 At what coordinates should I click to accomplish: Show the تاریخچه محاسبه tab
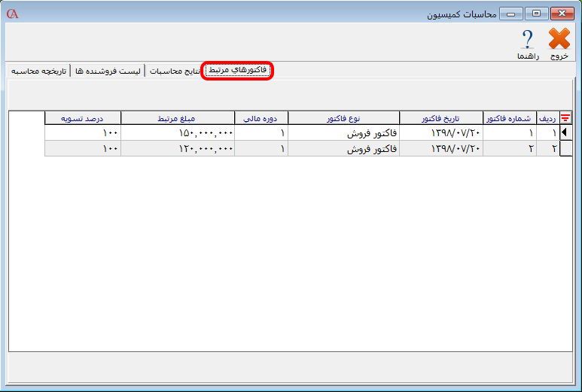click(x=38, y=71)
